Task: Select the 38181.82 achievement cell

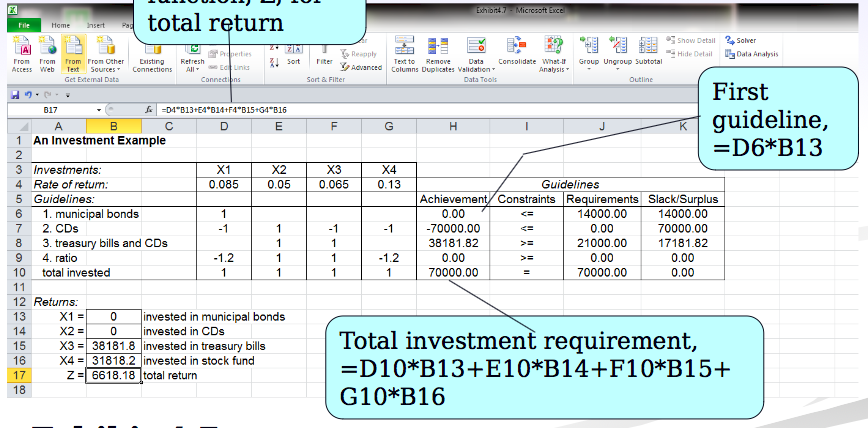Action: pos(453,244)
